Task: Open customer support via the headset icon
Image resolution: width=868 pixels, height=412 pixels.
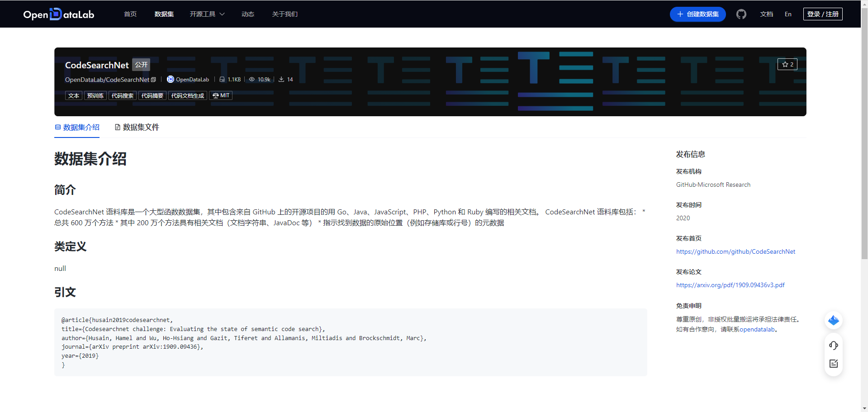Action: tap(833, 345)
